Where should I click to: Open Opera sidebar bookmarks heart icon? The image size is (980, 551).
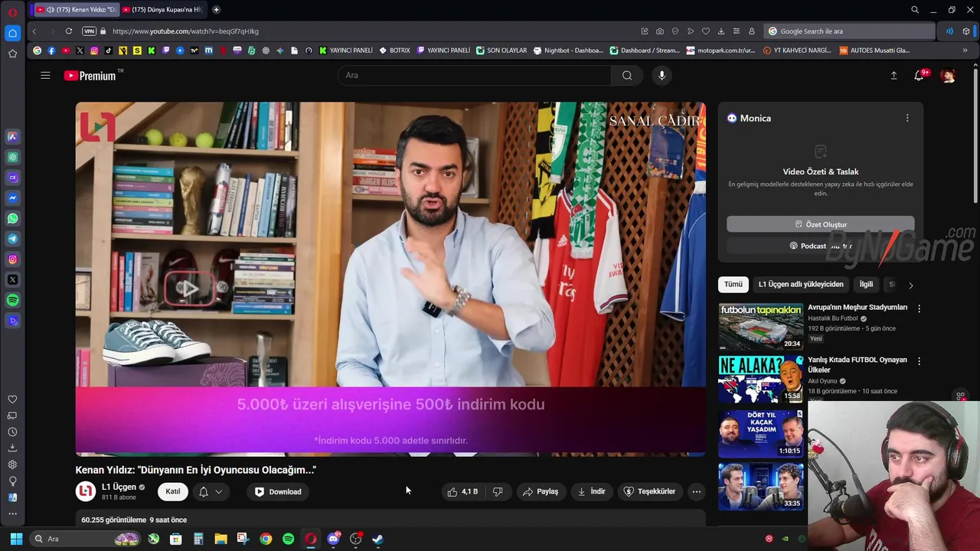[x=12, y=399]
